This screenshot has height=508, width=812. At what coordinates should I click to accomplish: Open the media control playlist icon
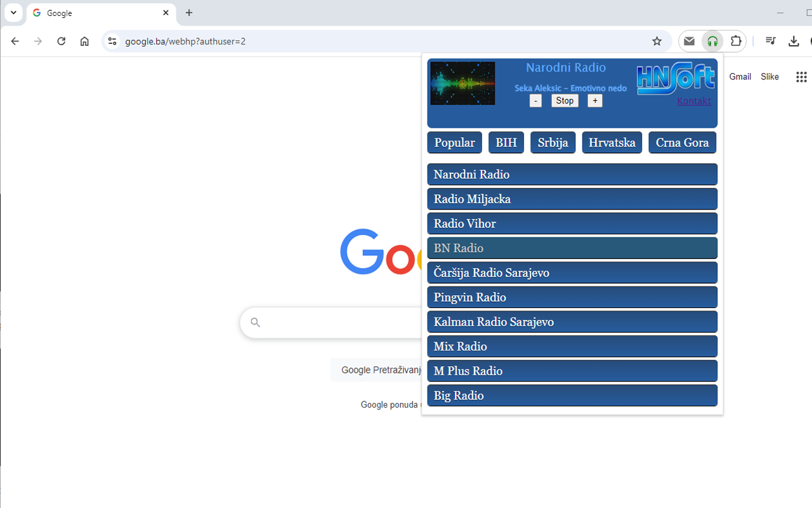pos(770,41)
